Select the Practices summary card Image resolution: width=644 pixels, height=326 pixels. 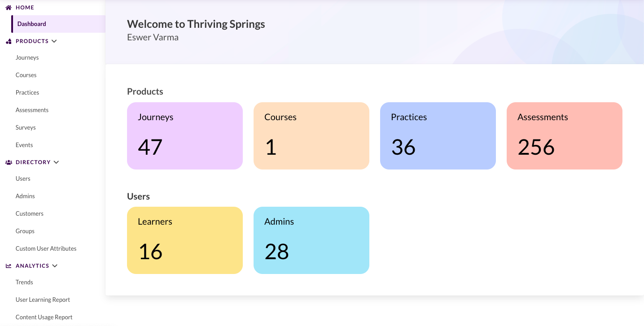click(x=438, y=136)
